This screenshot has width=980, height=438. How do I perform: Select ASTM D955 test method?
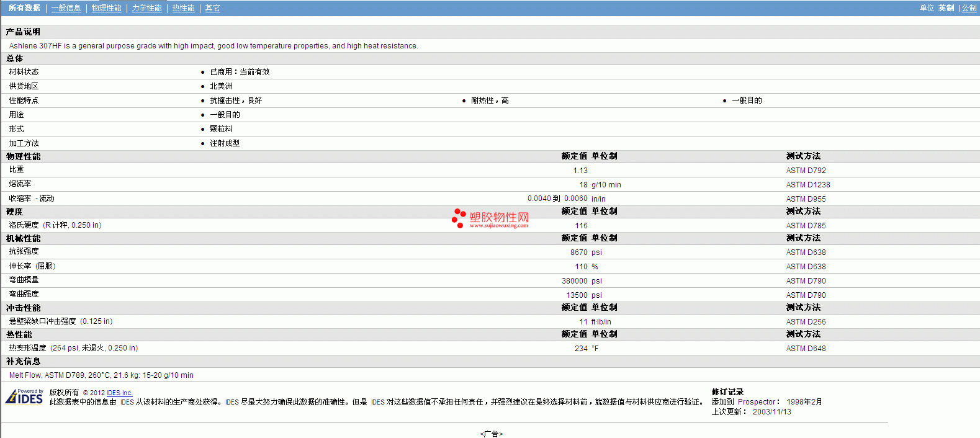pyautogui.click(x=806, y=199)
